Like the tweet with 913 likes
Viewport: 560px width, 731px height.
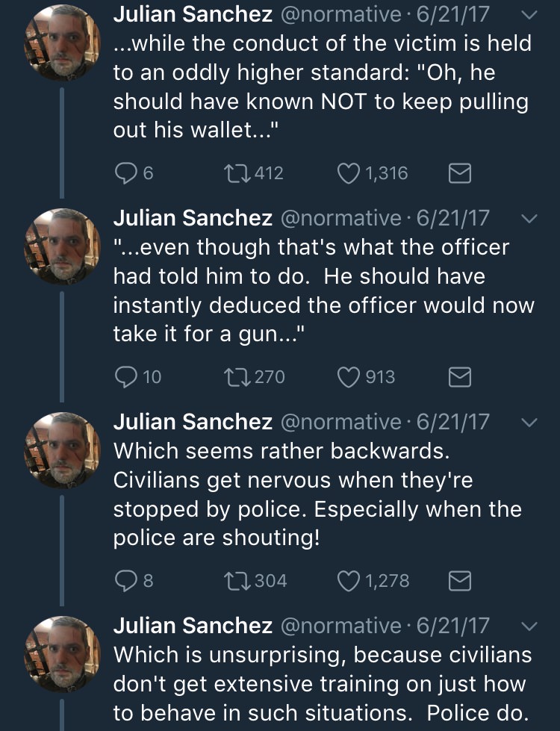click(x=349, y=378)
